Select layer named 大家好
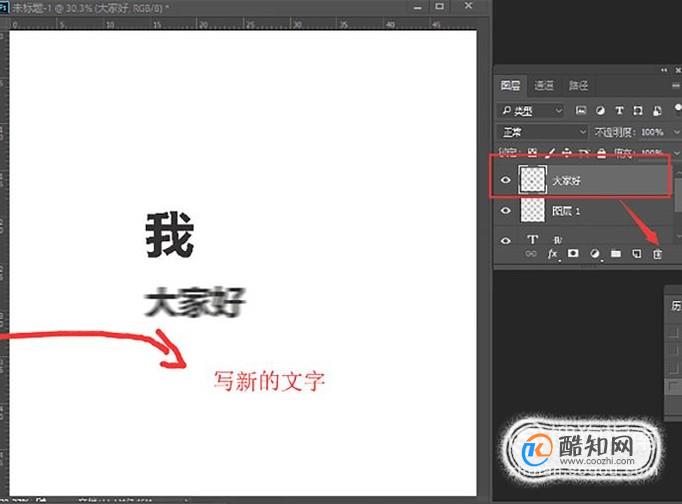Screen dimensions: 682x504 pyautogui.click(x=566, y=180)
